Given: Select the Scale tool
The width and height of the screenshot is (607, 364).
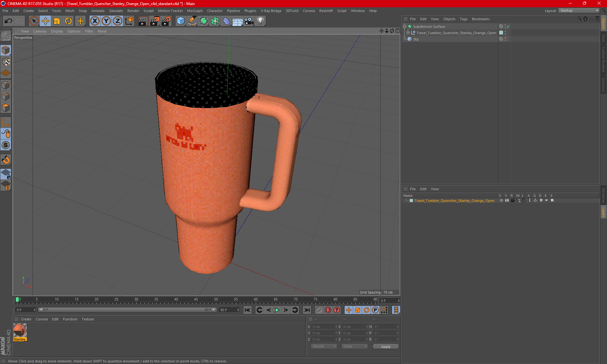Looking at the screenshot, I should [57, 21].
